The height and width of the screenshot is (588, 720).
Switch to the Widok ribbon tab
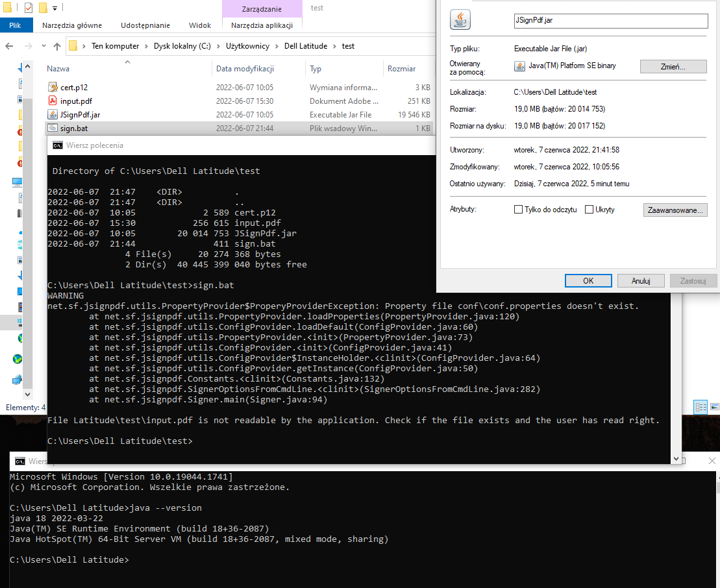tap(199, 25)
